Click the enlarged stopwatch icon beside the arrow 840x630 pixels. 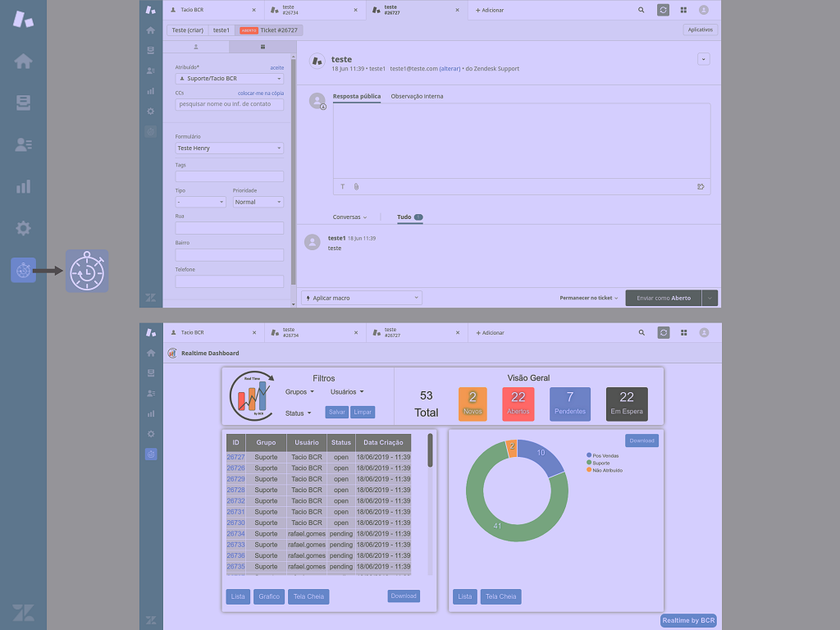[x=87, y=271]
